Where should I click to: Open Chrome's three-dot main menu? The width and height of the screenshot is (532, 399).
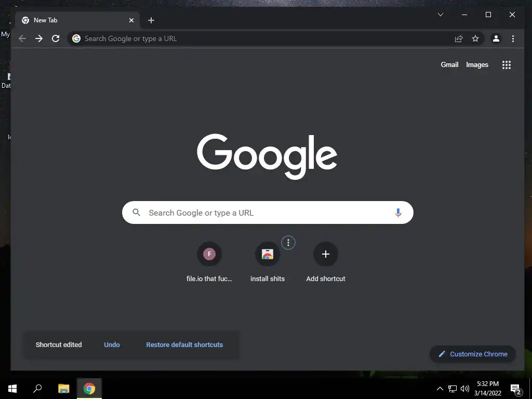click(x=513, y=38)
